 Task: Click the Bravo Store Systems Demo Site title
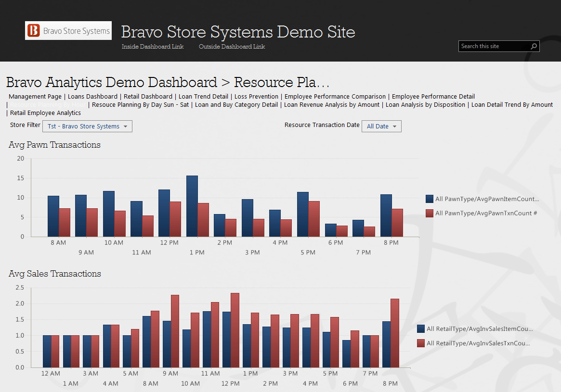point(238,32)
